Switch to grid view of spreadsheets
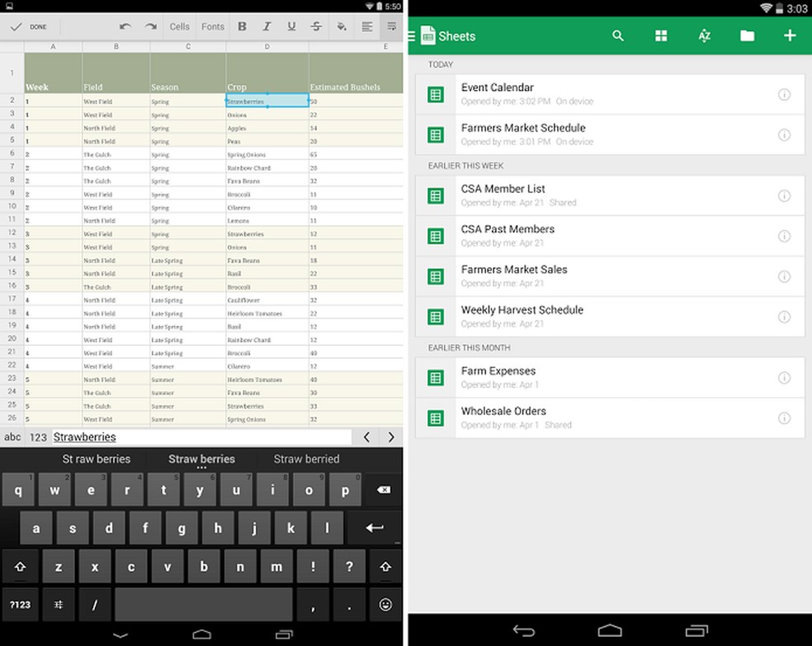The height and width of the screenshot is (646, 812). 661,35
